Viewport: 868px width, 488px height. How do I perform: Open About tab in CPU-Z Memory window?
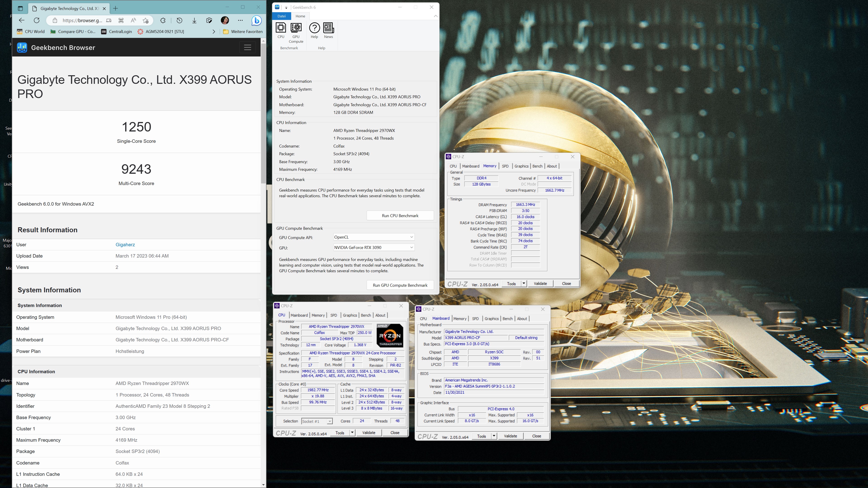pyautogui.click(x=552, y=166)
